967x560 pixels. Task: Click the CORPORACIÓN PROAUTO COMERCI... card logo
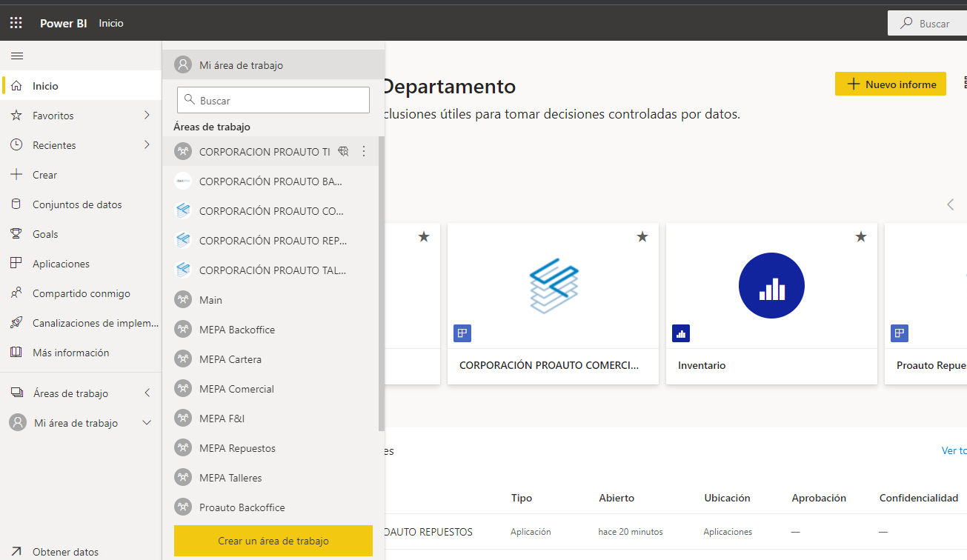tap(554, 284)
